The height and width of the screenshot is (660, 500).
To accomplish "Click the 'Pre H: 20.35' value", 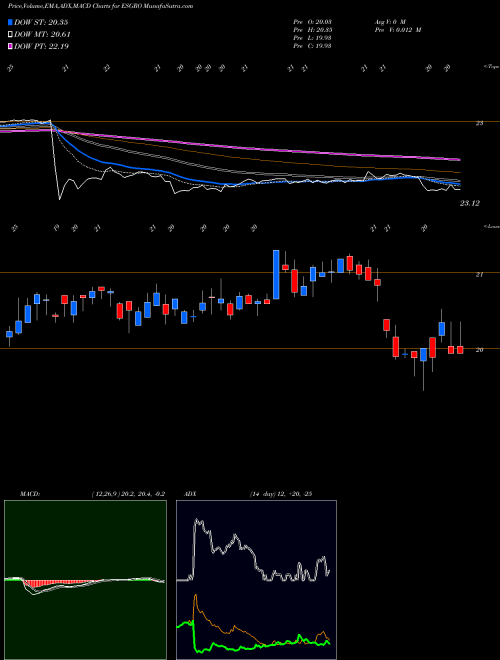I will point(312,30).
